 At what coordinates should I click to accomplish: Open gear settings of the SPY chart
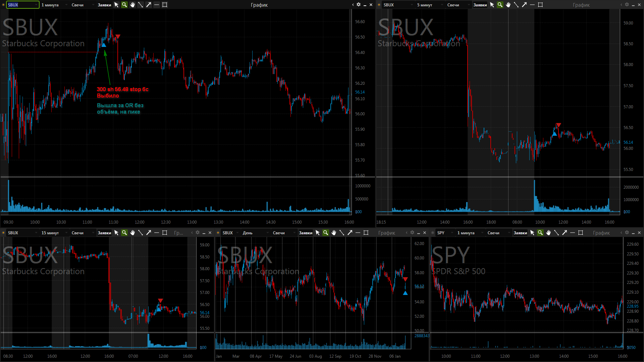(x=627, y=233)
